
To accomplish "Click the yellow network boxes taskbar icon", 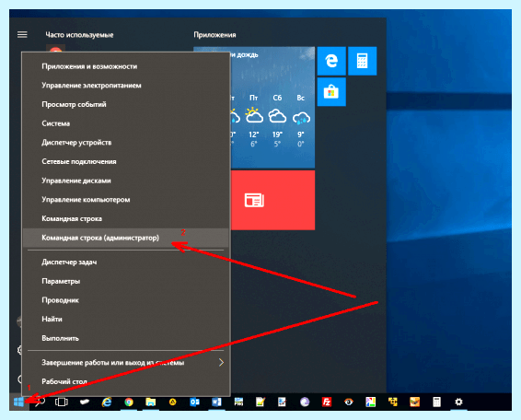I will click(393, 402).
